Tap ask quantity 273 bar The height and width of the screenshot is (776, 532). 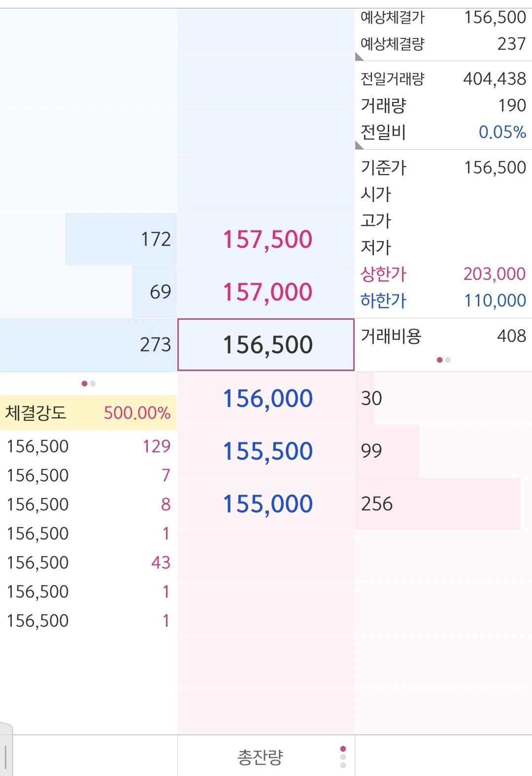[x=88, y=344]
